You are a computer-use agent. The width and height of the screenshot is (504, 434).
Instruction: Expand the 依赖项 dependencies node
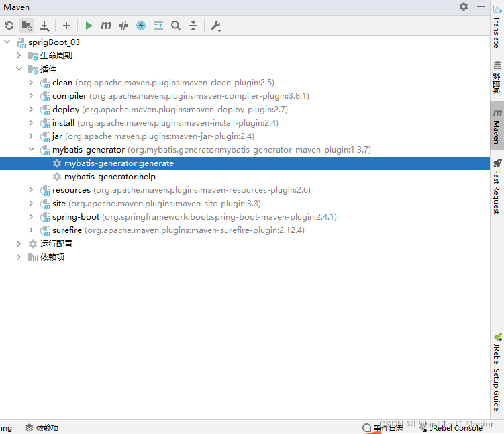[19, 257]
